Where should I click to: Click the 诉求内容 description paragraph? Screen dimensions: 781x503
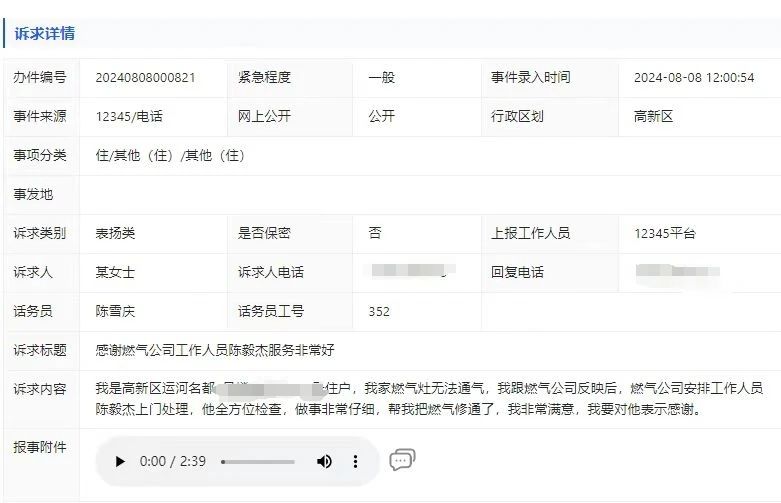click(428, 399)
